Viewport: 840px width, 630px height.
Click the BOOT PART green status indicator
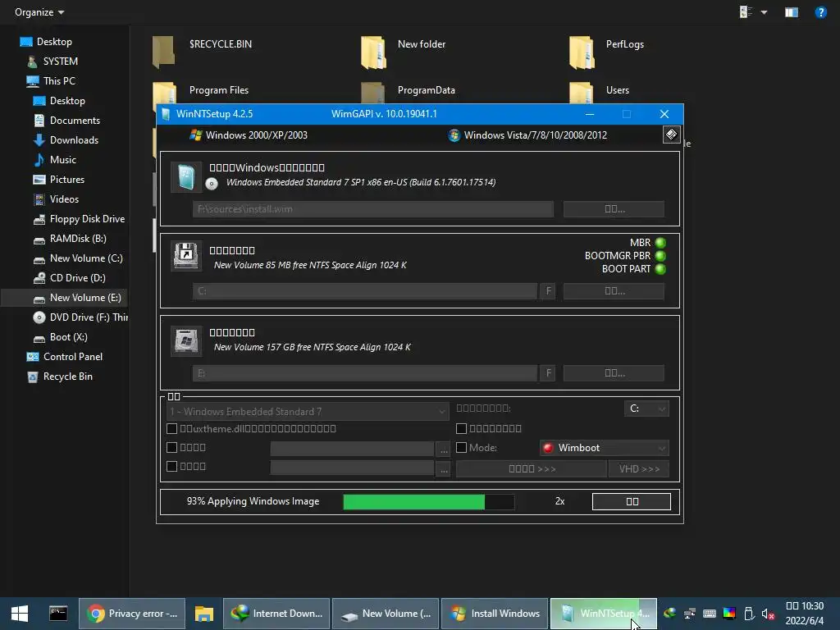[x=660, y=269]
